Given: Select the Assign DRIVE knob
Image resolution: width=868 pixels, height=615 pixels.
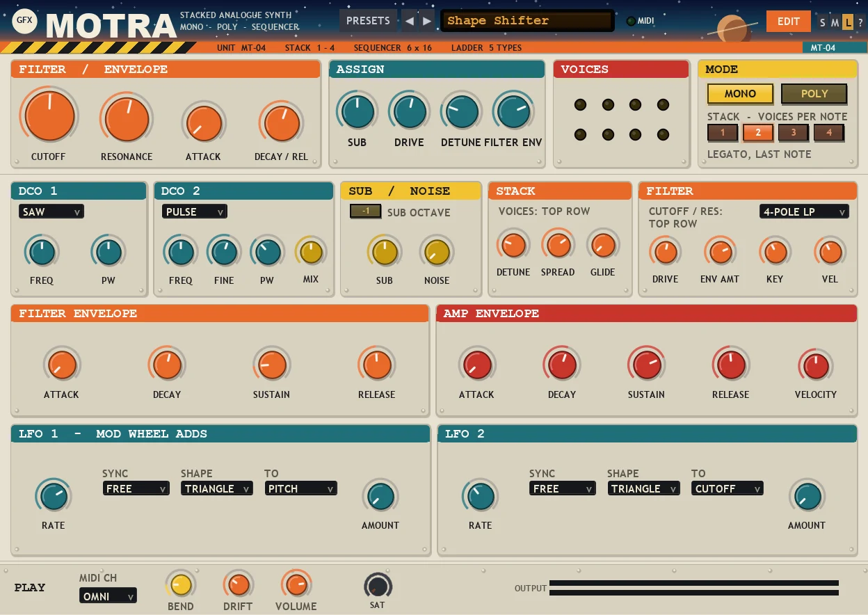Looking at the screenshot, I should point(409,111).
